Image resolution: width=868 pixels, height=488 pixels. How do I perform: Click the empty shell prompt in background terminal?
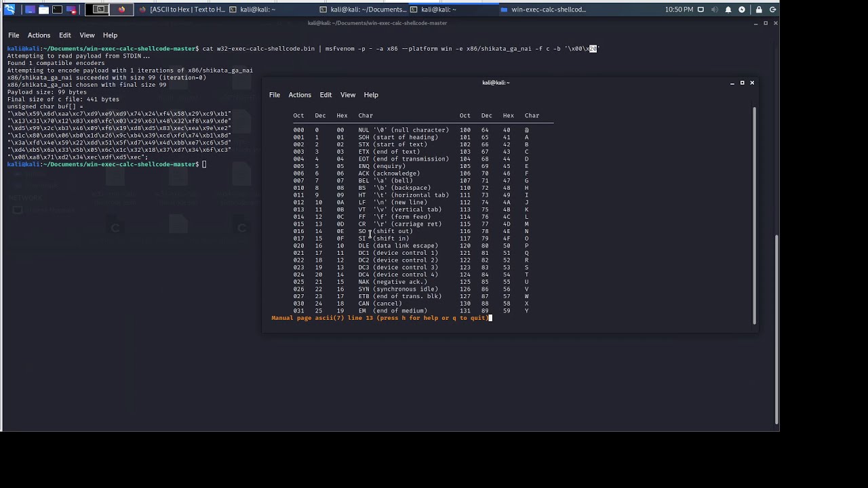[106, 164]
